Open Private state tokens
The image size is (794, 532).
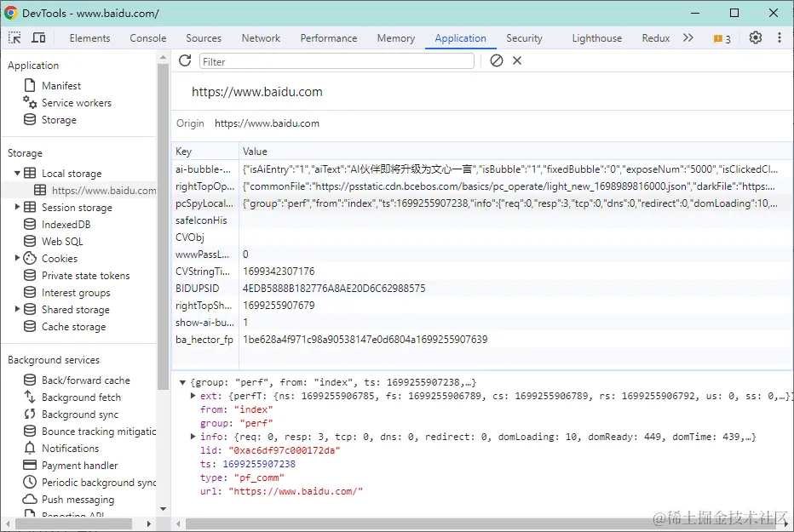[85, 276]
